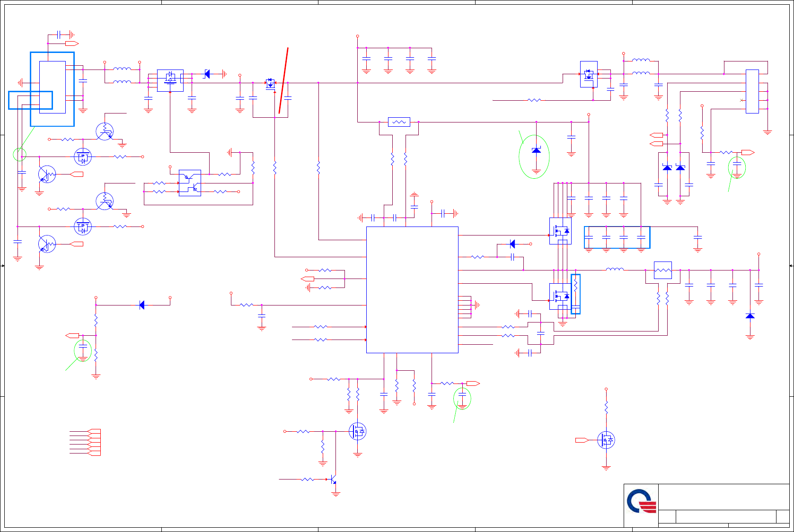Screen dimensions: 794x532
Task: Click the upper-left pre-biased transistor circle
Action: tap(105, 131)
